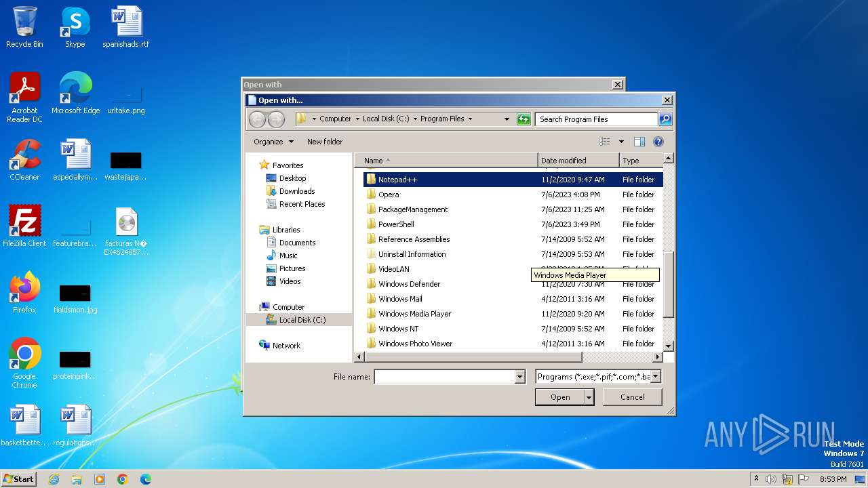Open dialog Help question mark icon

tap(658, 142)
